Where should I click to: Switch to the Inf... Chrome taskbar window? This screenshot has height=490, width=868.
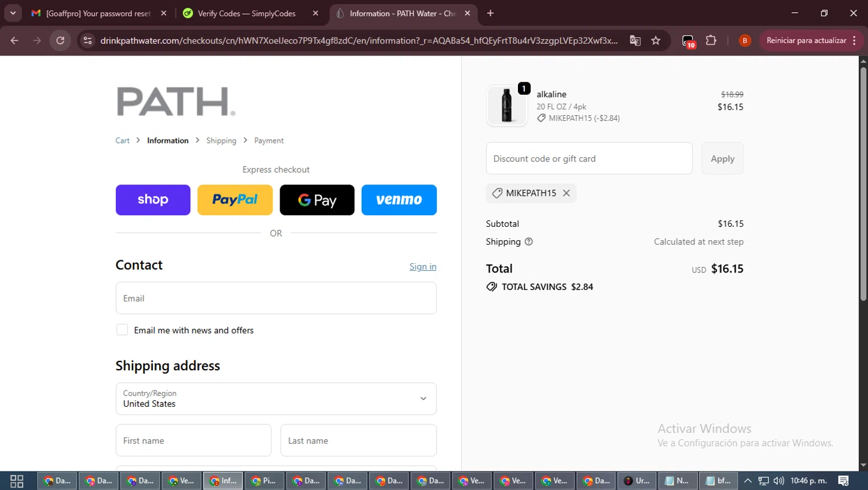pos(223,481)
